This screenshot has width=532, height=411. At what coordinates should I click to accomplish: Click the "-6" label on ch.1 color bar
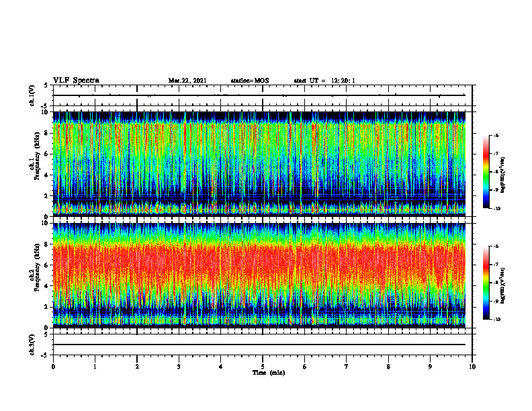coord(496,136)
